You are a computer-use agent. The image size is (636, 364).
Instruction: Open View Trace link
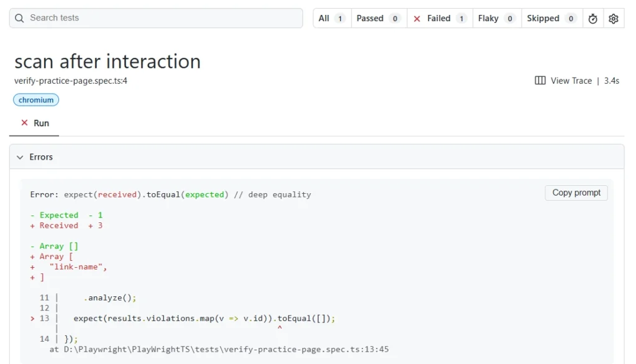coord(571,81)
